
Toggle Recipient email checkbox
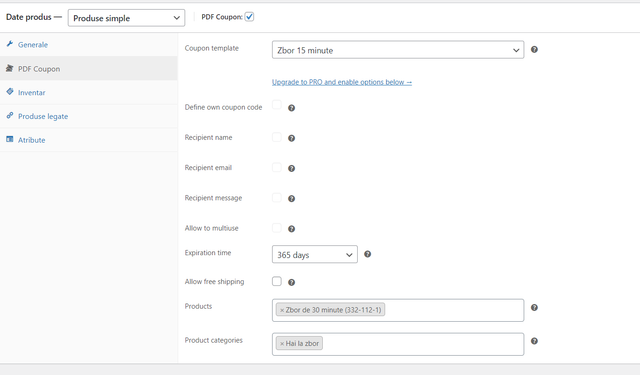277,167
